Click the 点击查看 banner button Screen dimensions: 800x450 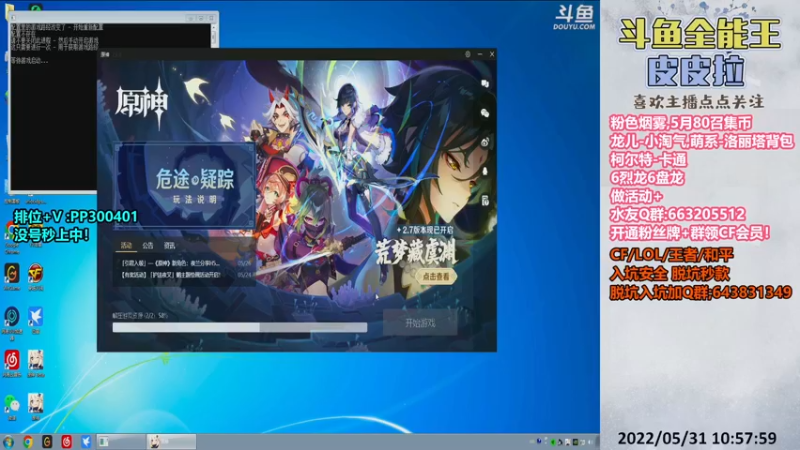436,277
